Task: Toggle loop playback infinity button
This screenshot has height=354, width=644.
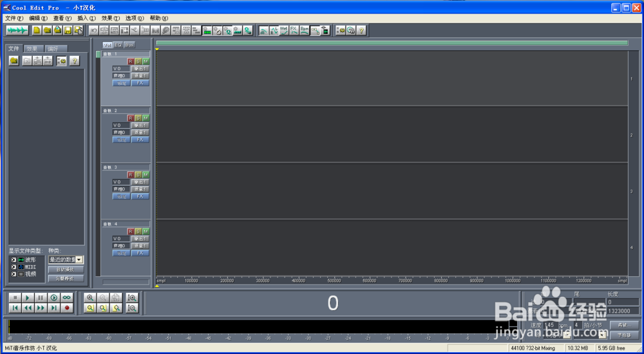Action: point(66,298)
